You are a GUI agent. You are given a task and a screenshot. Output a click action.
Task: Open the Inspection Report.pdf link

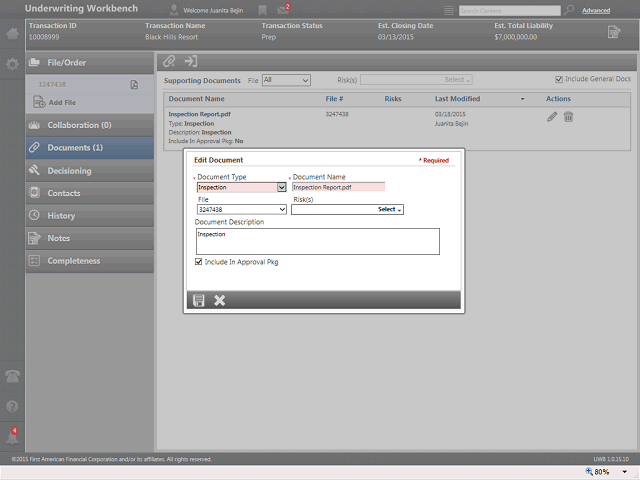click(x=200, y=114)
